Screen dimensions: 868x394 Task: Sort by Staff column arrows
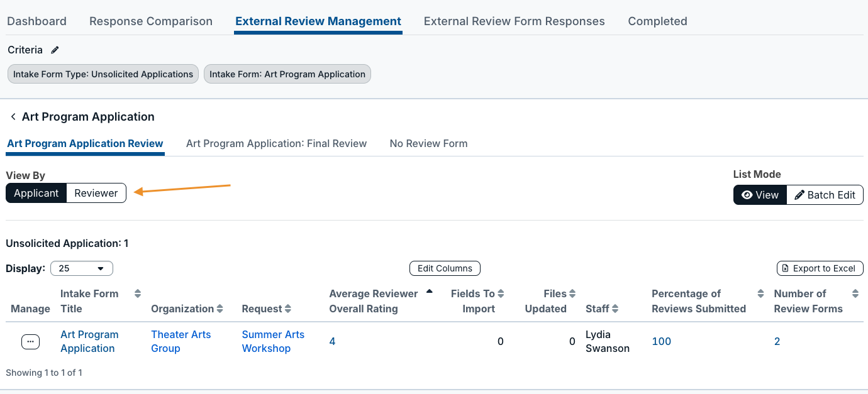click(x=615, y=309)
